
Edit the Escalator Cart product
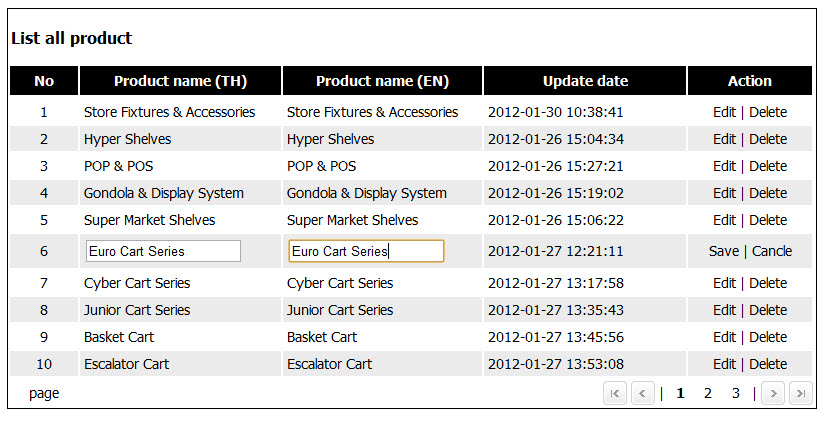(724, 364)
